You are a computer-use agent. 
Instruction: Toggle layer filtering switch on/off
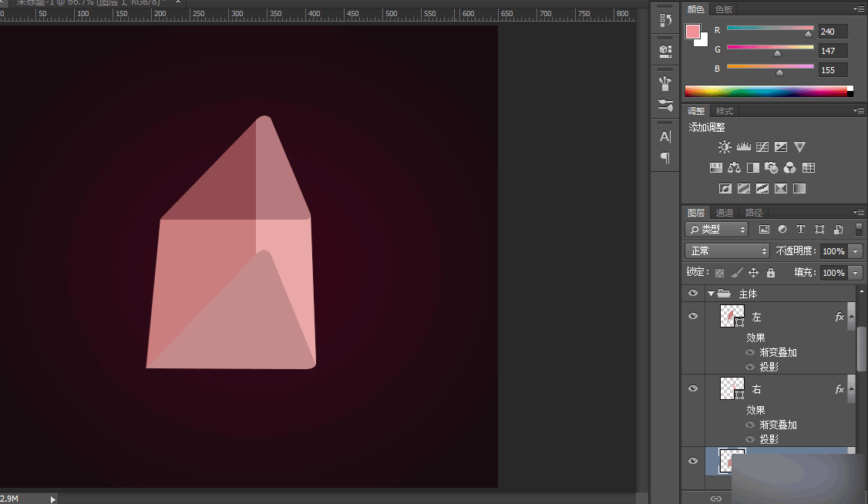coord(859,229)
